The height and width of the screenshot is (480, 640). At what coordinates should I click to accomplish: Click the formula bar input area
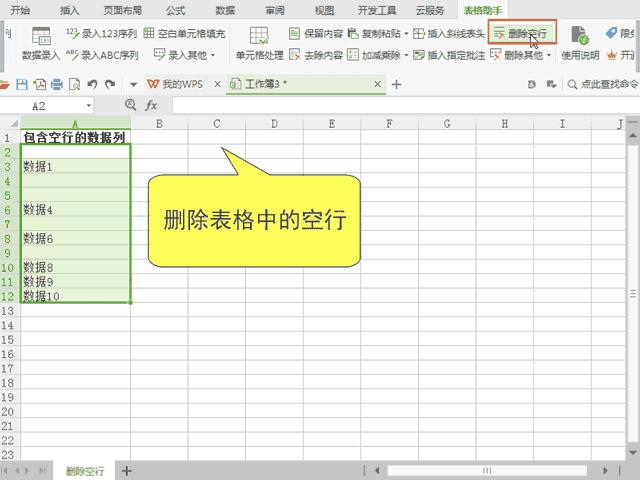click(406, 106)
